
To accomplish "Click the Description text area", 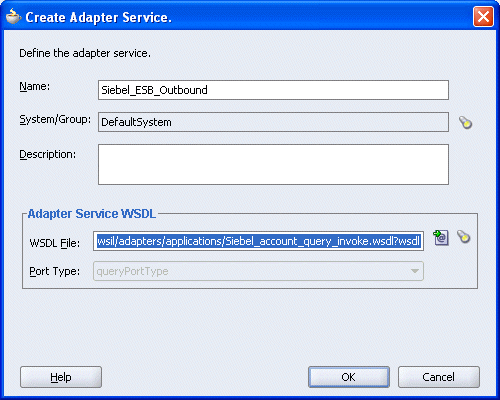I will 273,164.
